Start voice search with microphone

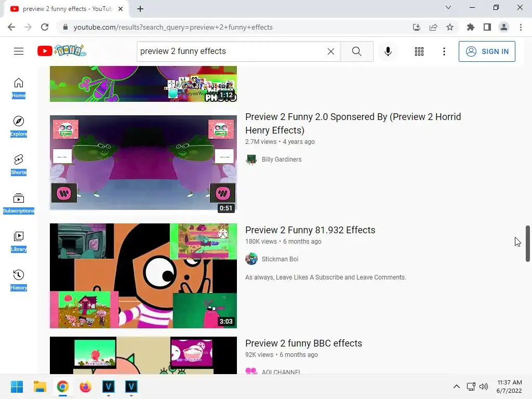tap(388, 51)
